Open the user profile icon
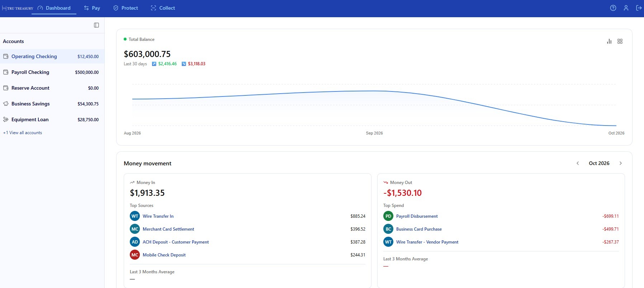The height and width of the screenshot is (288, 644). pyautogui.click(x=626, y=8)
